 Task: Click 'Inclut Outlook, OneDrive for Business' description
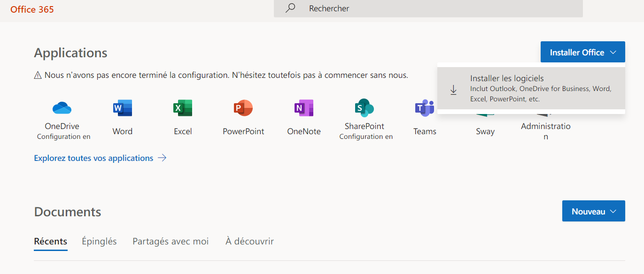[x=541, y=94]
